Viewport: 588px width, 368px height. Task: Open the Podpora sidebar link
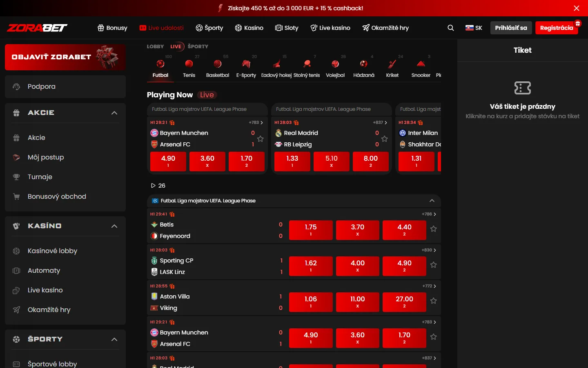pyautogui.click(x=65, y=87)
